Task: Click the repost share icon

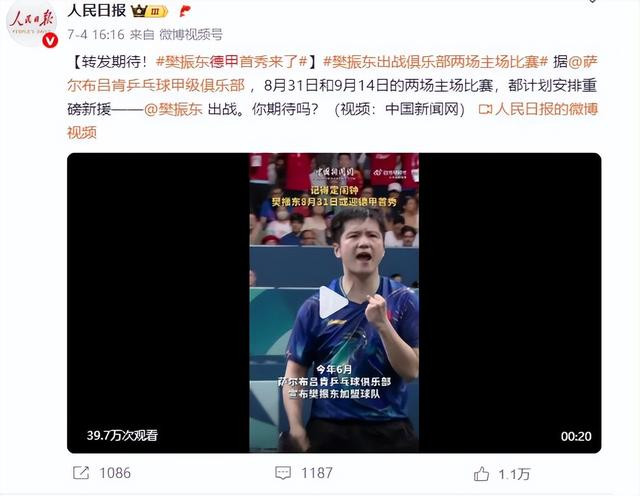Action: coord(81,473)
